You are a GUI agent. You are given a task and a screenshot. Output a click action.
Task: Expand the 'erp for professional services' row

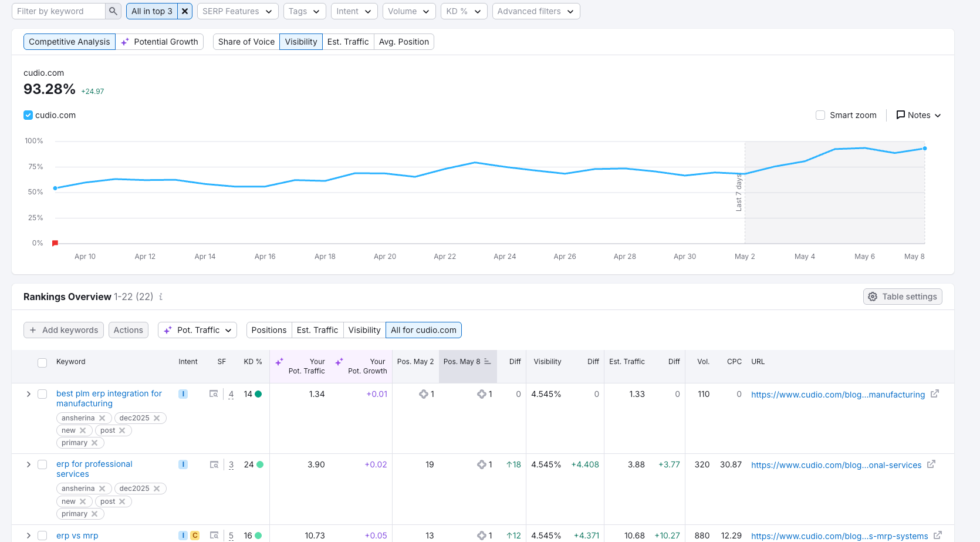[28, 464]
